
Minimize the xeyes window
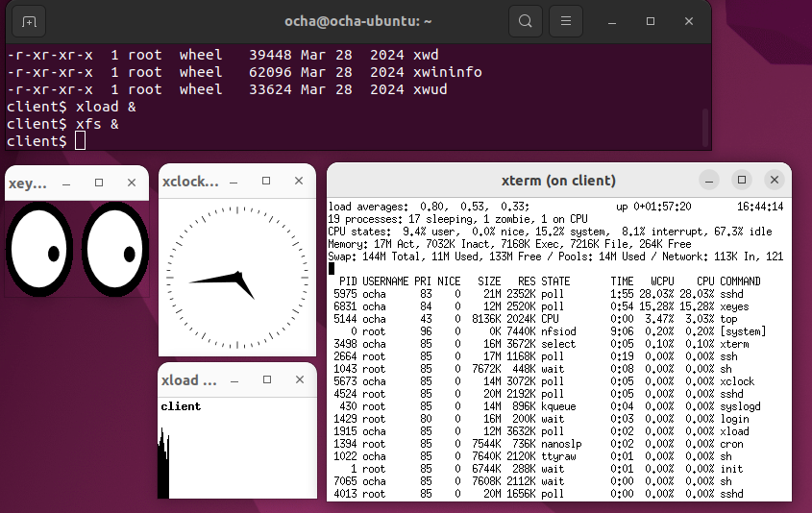(x=66, y=183)
